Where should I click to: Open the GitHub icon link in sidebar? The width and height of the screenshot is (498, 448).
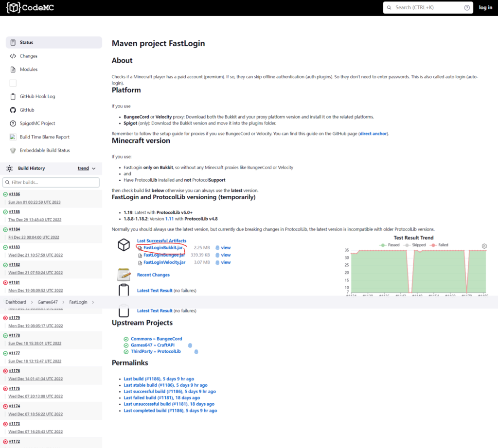[x=13, y=110]
